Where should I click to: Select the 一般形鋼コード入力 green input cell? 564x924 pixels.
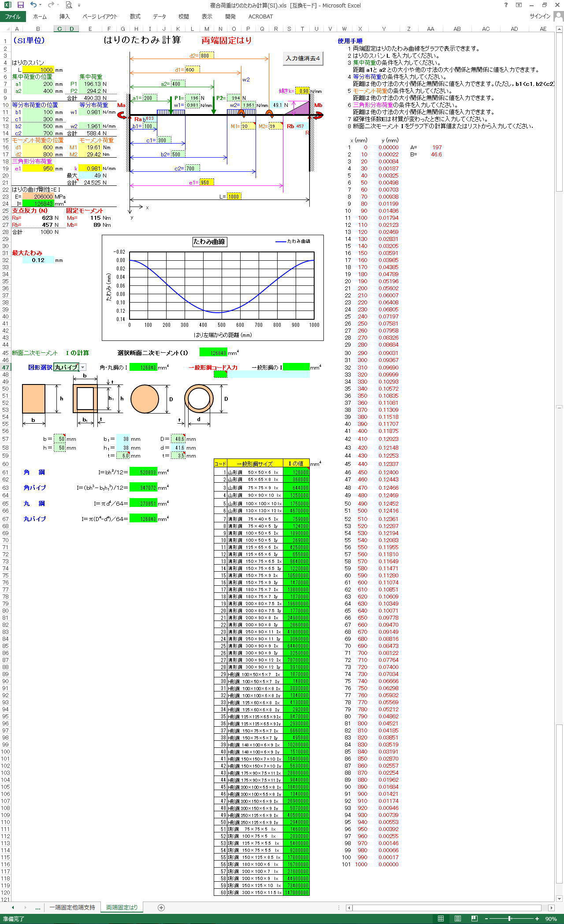[x=220, y=374]
